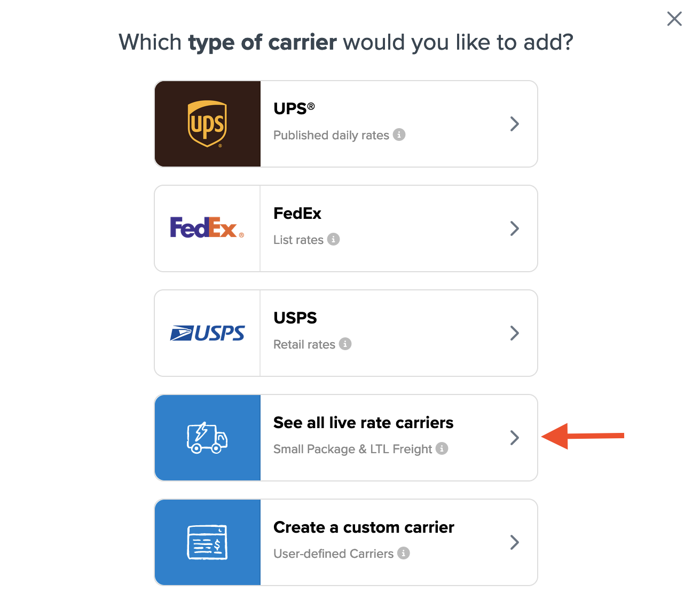Click the FedEx logo
692x616 pixels.
tap(207, 228)
